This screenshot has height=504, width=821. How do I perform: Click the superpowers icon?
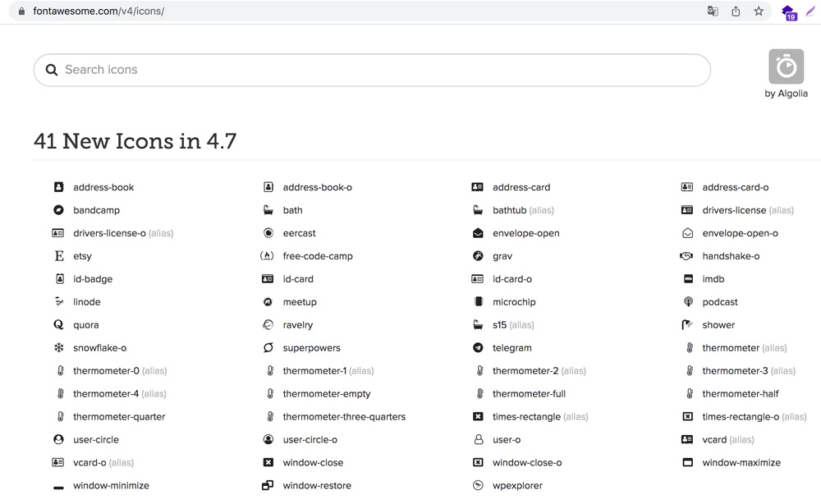coord(268,347)
